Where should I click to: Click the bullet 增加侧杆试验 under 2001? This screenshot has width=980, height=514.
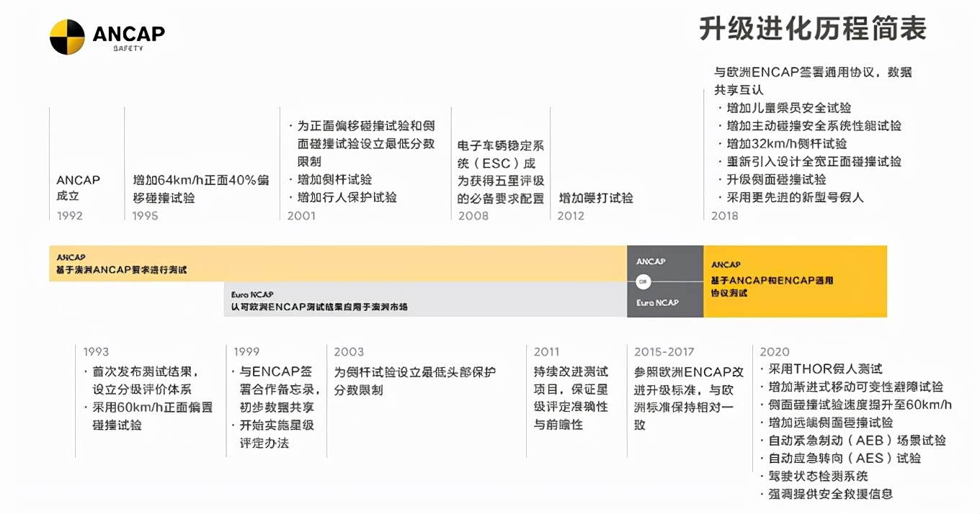[x=330, y=179]
